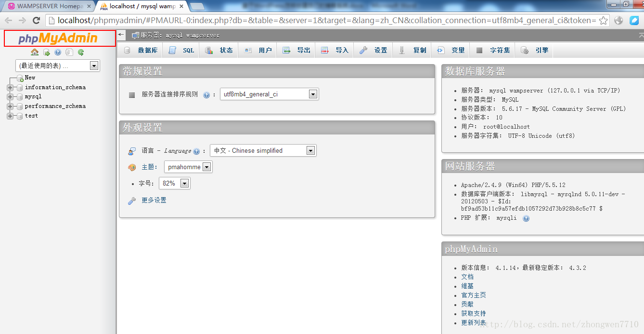This screenshot has width=644, height=334.
Task: Open the 维基 link
Action: click(x=467, y=286)
